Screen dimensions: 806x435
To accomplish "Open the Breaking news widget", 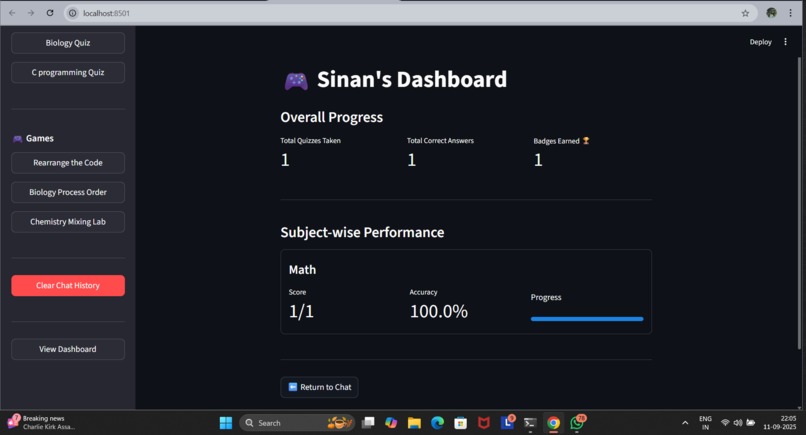I will [x=41, y=422].
